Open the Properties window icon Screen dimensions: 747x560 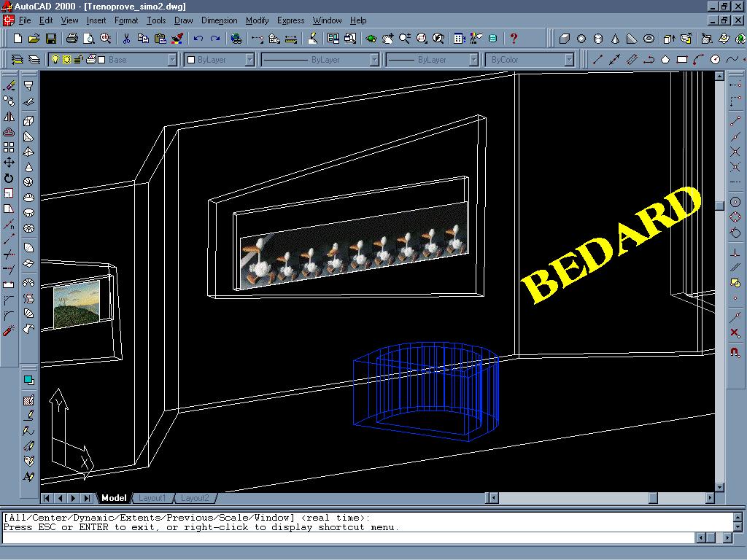click(459, 39)
